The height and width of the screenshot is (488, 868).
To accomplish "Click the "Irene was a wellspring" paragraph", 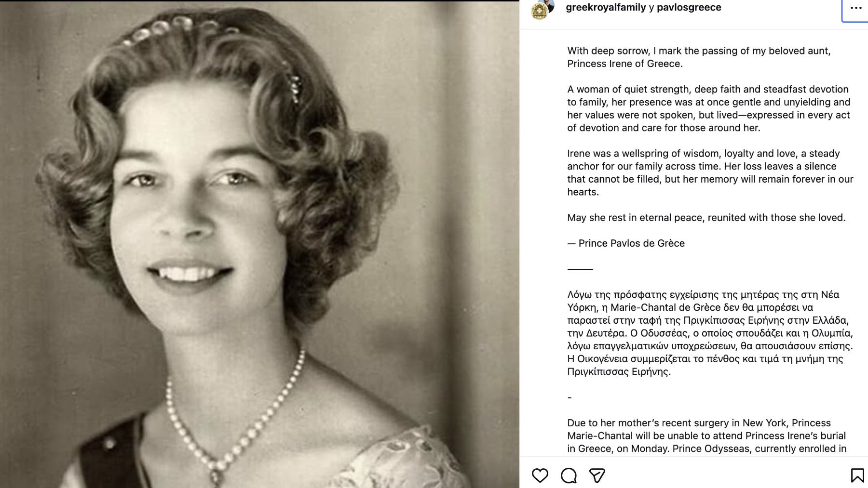I will point(710,172).
